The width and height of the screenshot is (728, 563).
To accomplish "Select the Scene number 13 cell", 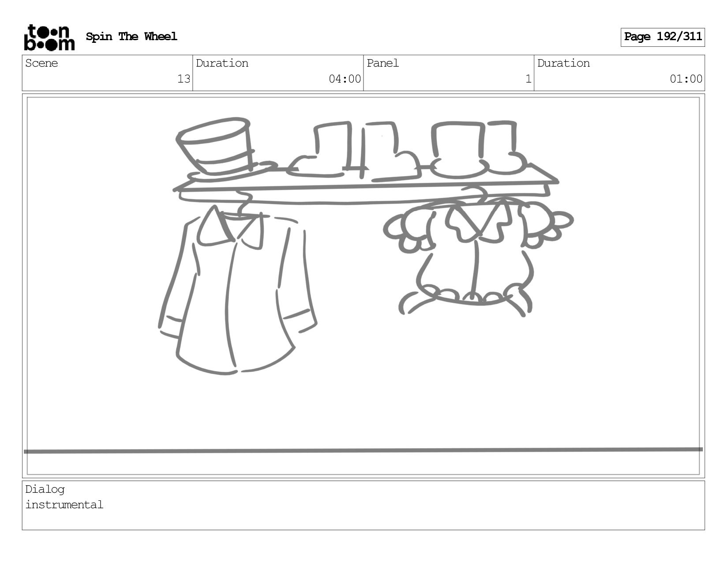I will [107, 73].
